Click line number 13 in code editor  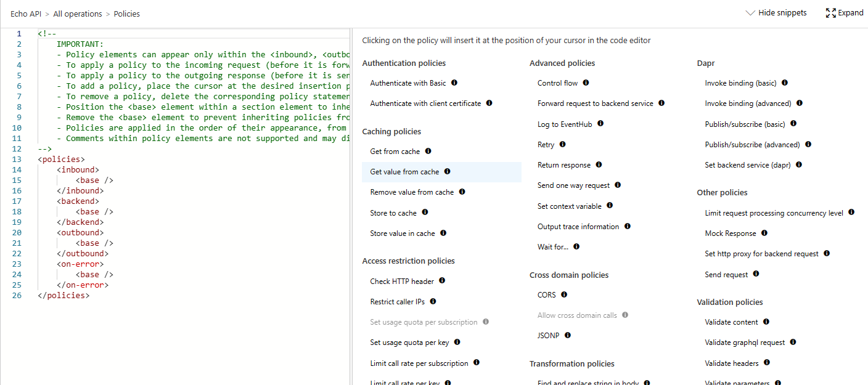pos(17,160)
